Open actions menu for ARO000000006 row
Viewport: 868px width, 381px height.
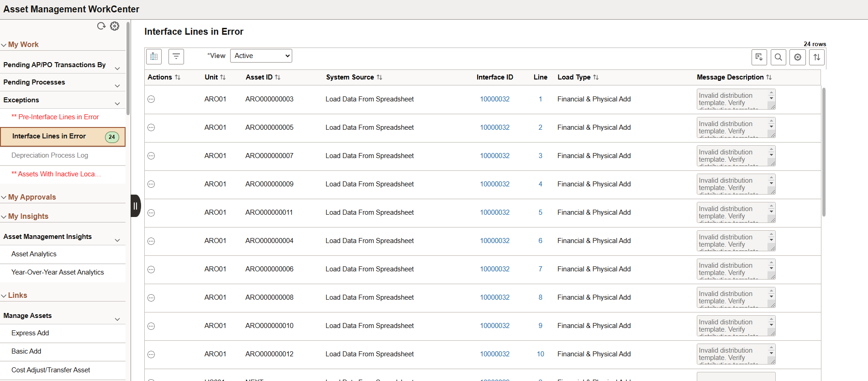point(151,269)
